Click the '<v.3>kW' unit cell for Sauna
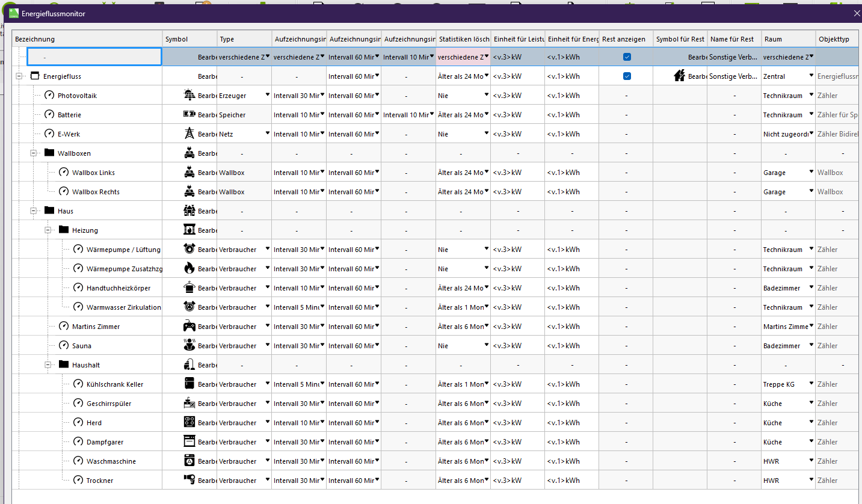 517,346
